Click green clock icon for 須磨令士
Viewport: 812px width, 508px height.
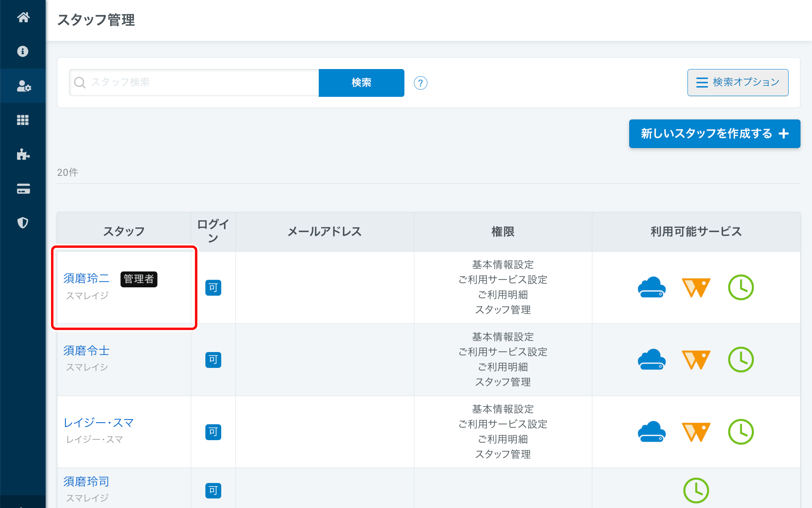(741, 360)
